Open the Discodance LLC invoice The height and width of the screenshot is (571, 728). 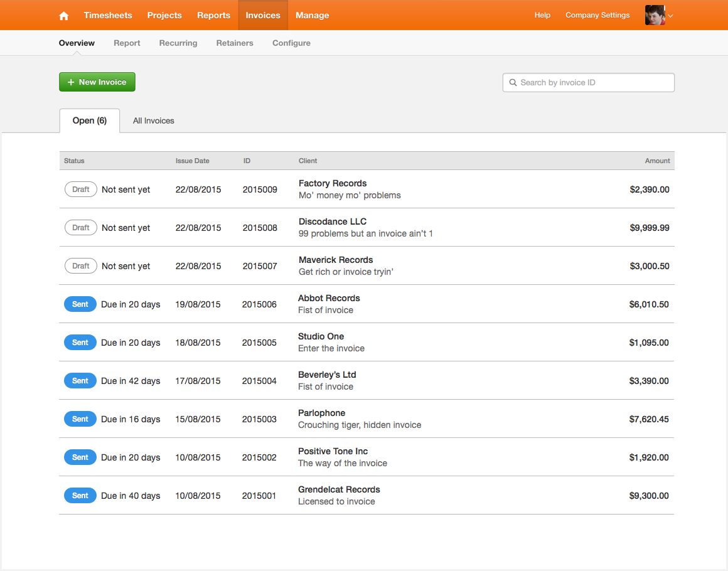click(x=333, y=221)
